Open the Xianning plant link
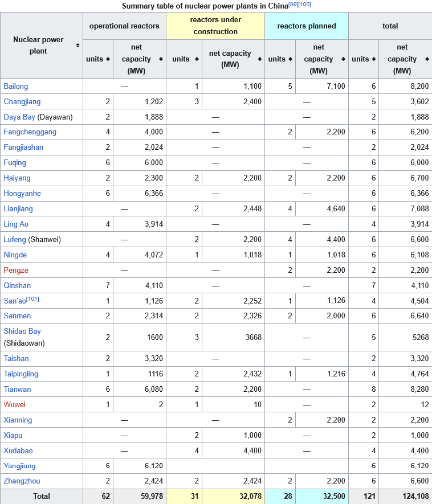The image size is (432, 504). tap(18, 420)
